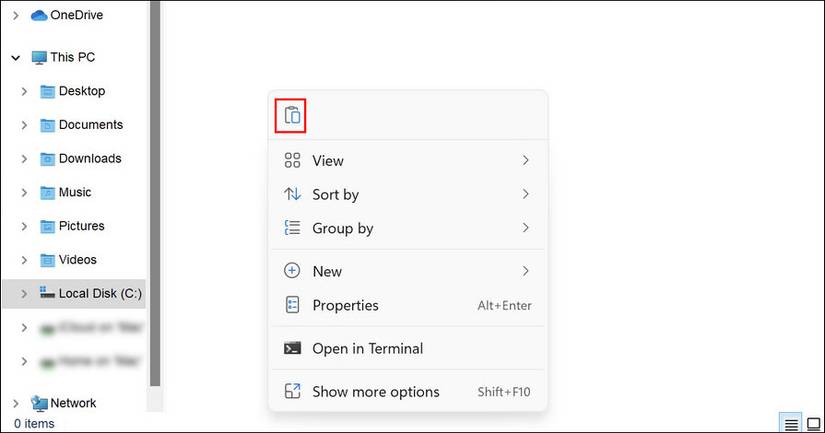
Task: Expand the Local Disk (C:) node
Action: coord(24,294)
